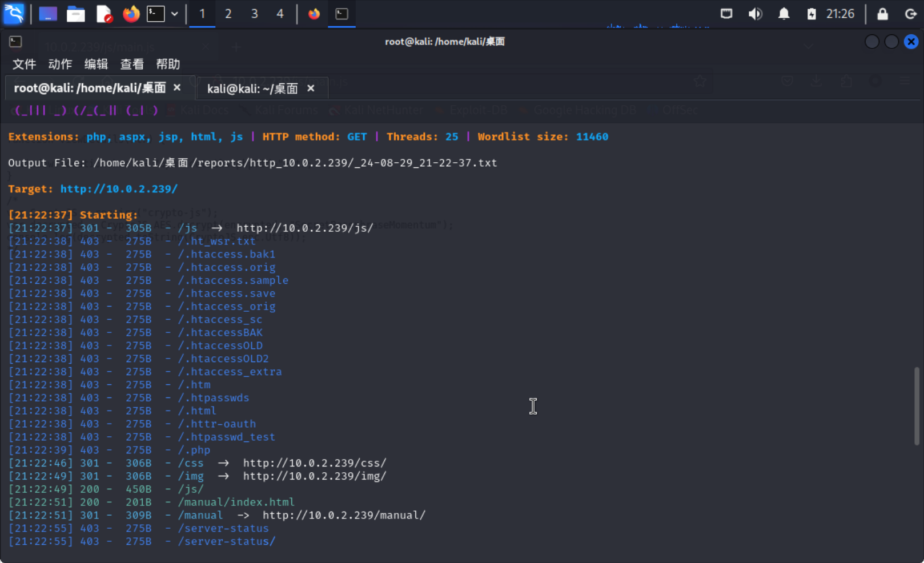Open the 动作 menu

coord(60,64)
